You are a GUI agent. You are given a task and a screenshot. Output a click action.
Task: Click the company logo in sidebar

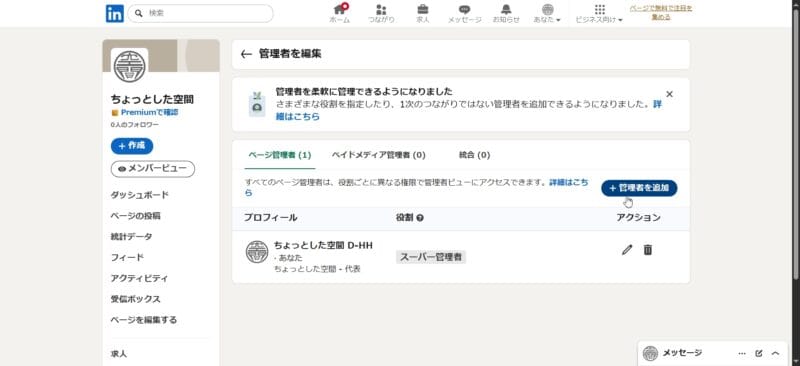(x=129, y=66)
